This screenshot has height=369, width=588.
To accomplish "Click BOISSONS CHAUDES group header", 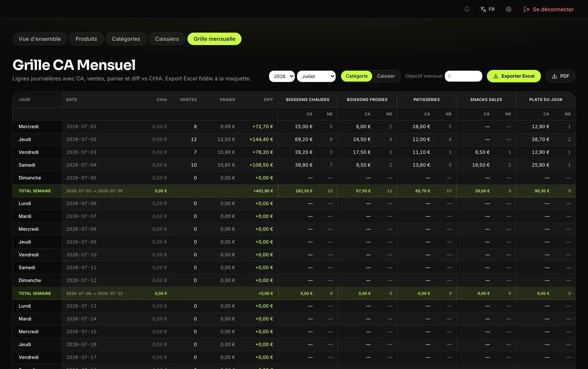I will point(308,100).
